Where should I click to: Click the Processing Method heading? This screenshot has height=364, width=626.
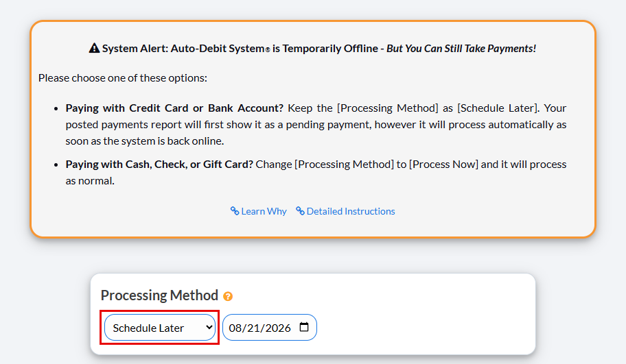159,295
